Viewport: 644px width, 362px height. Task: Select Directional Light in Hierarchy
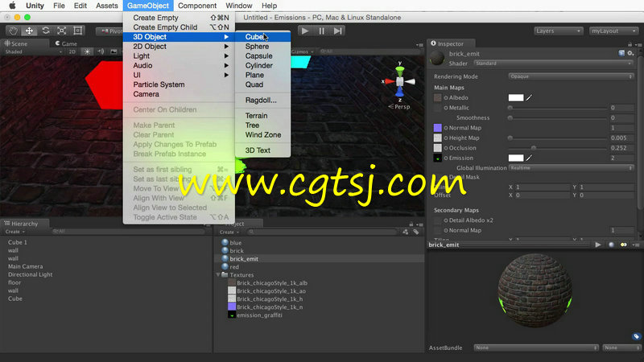pyautogui.click(x=30, y=274)
